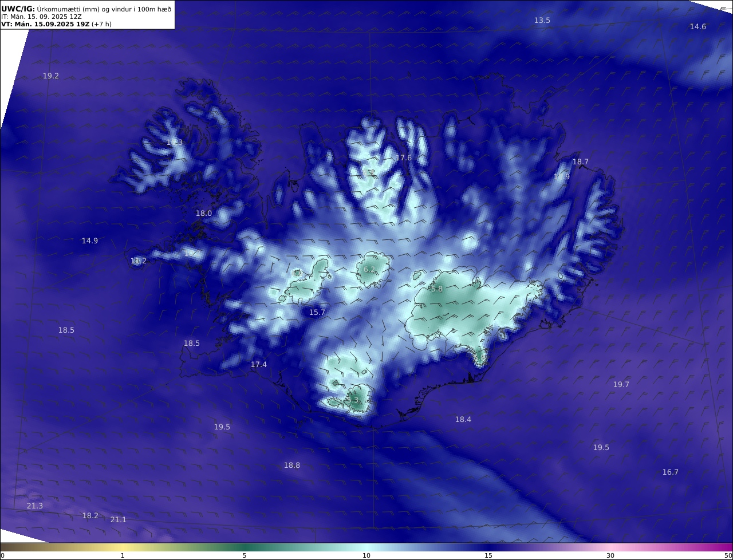Click the 18.2 value label
733x560 pixels.
click(90, 516)
